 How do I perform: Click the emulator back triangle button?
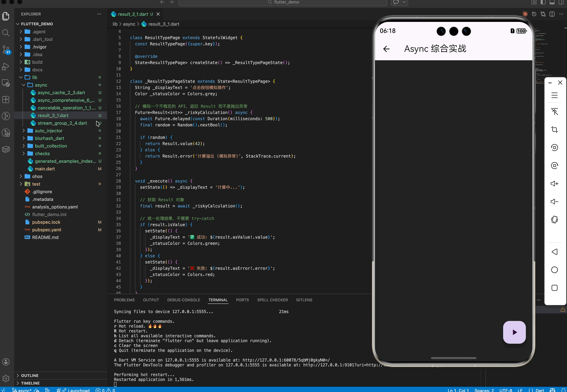pos(555,252)
